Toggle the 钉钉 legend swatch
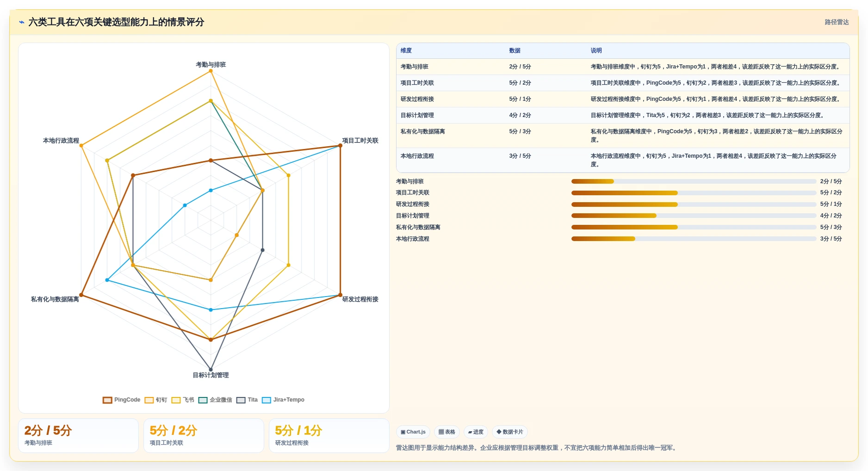This screenshot has width=868, height=471. 149,400
